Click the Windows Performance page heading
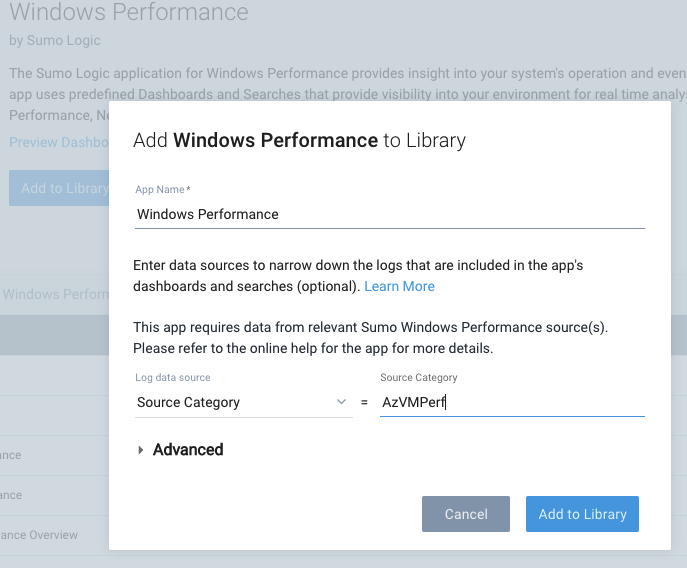The height and width of the screenshot is (568, 687). pyautogui.click(x=129, y=11)
